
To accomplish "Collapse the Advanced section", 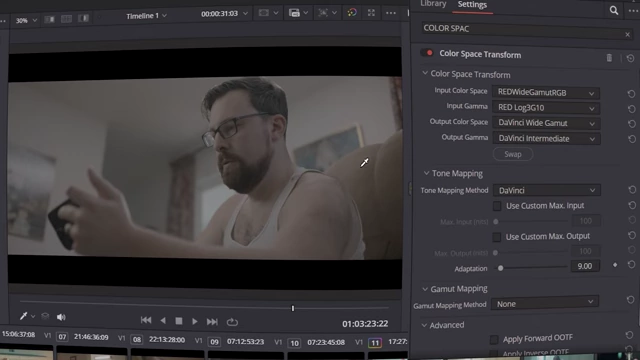I will tap(424, 325).
